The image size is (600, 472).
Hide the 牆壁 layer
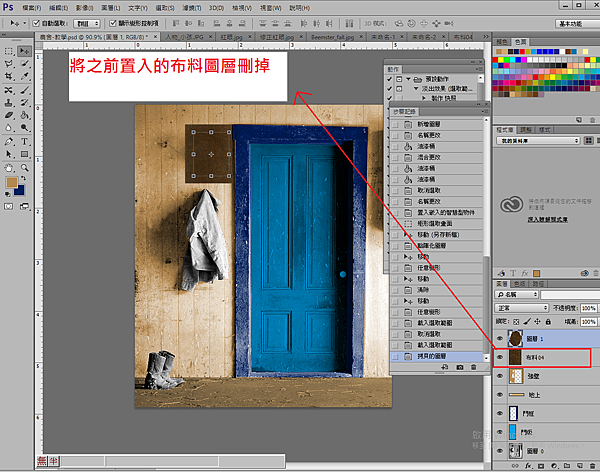pyautogui.click(x=500, y=376)
